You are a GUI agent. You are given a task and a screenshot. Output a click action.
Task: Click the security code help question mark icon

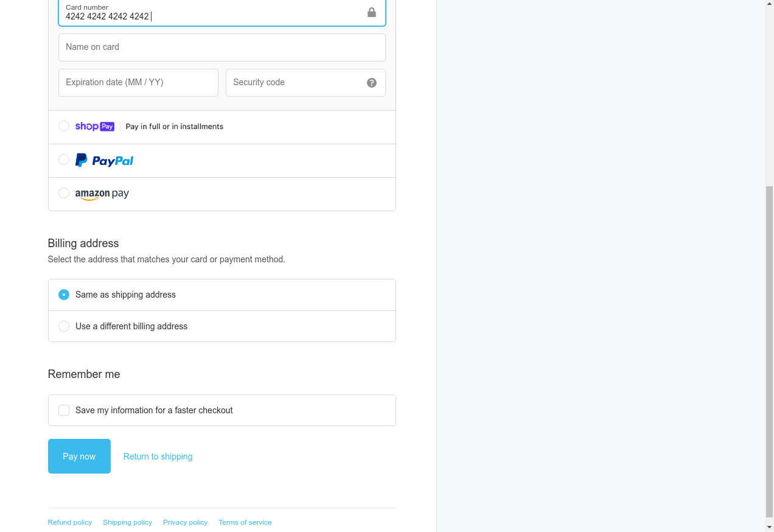(372, 83)
